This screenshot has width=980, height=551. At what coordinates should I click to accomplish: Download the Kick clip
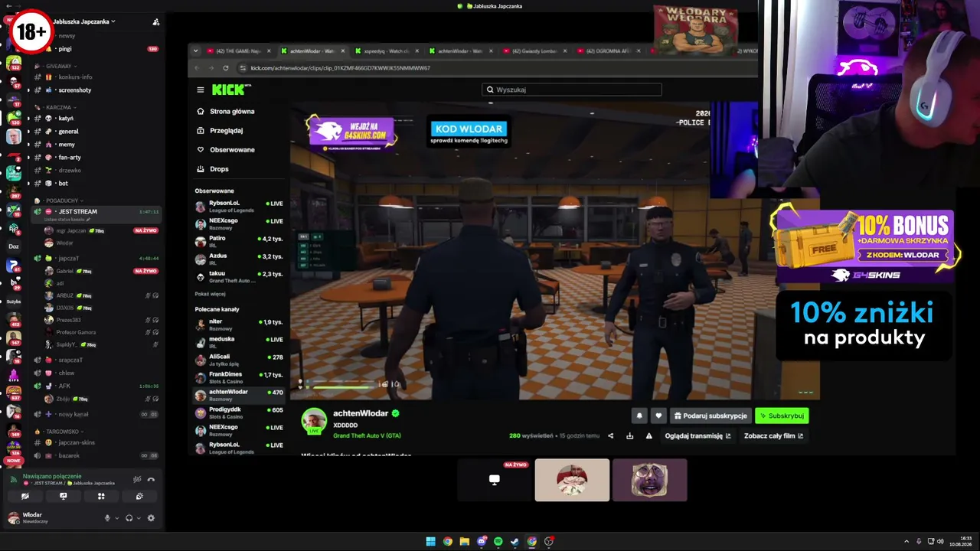coord(629,436)
